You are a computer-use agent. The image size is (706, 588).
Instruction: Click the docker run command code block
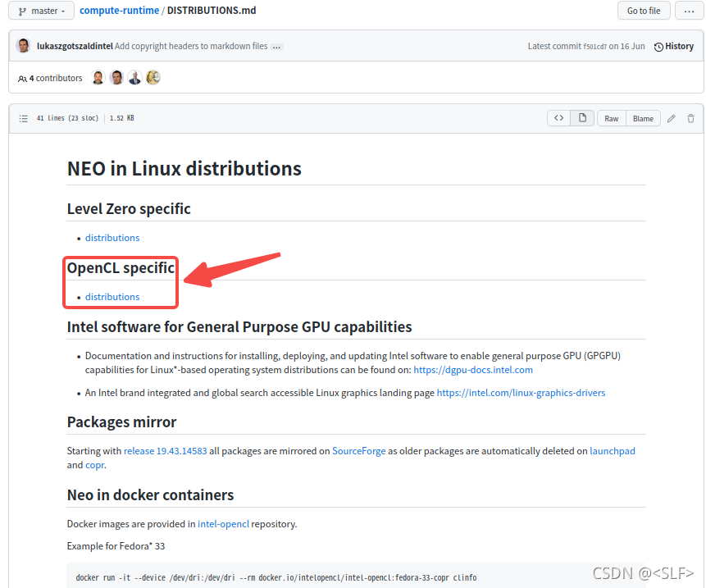356,577
